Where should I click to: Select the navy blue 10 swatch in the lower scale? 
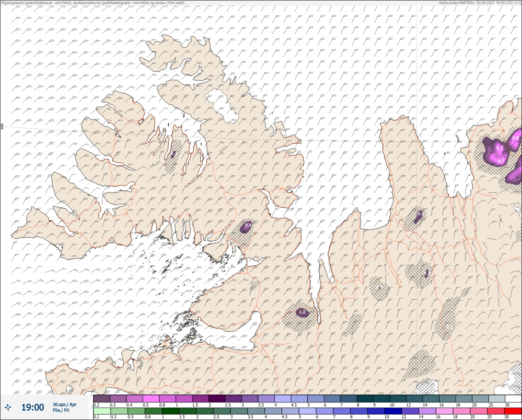pos(393,411)
